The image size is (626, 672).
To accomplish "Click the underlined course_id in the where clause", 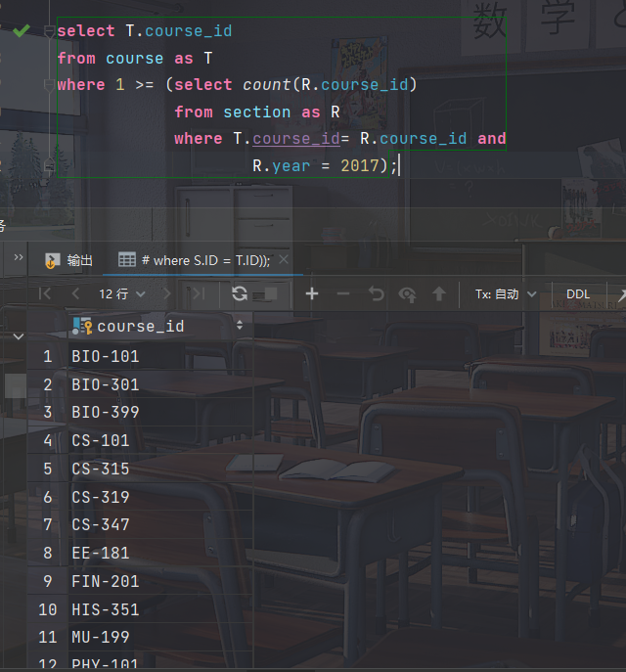I will 296,139.
